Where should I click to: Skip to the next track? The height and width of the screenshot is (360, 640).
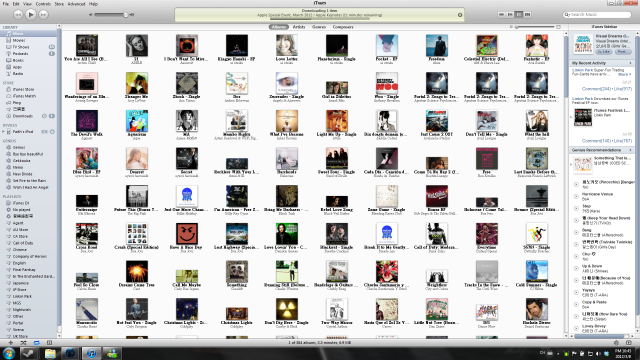pyautogui.click(x=43, y=15)
